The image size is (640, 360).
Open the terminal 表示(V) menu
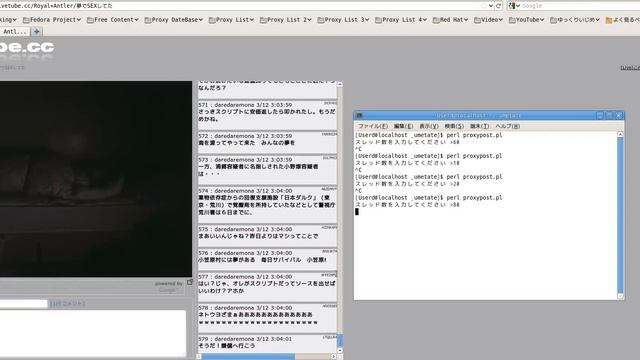pyautogui.click(x=429, y=126)
